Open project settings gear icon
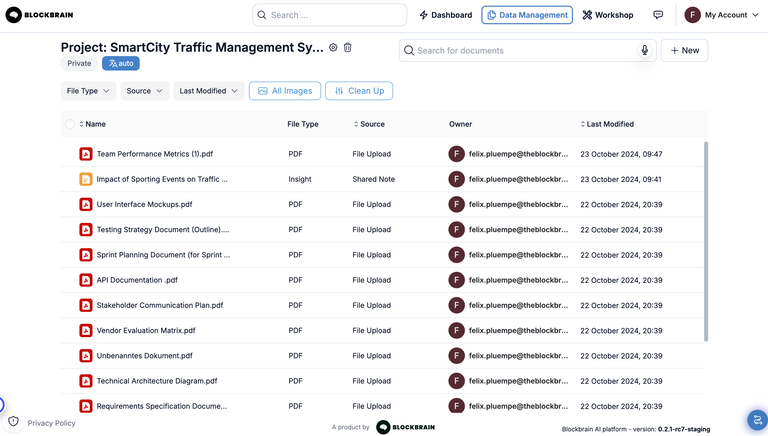This screenshot has width=768, height=436. [333, 48]
